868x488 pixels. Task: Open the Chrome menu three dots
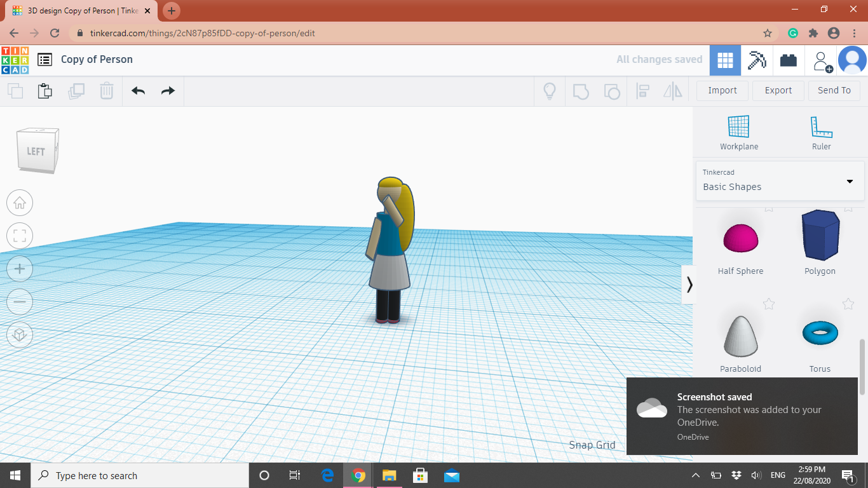click(853, 33)
